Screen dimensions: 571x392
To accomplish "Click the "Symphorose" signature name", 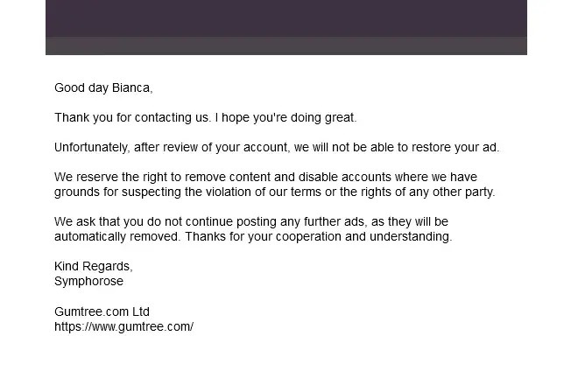I will (88, 281).
